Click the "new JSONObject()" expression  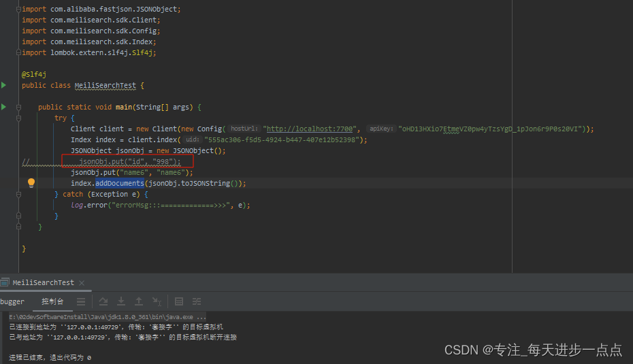click(x=189, y=150)
